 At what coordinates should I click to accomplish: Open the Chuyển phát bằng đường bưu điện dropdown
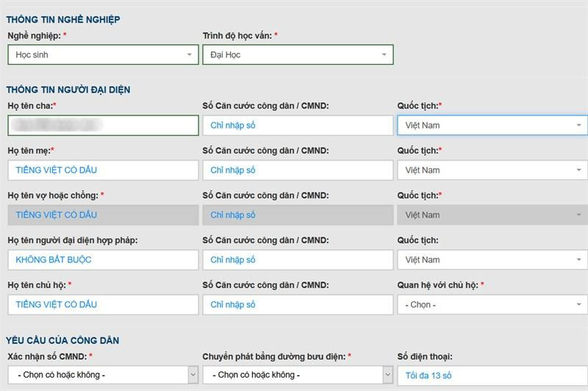(x=298, y=375)
